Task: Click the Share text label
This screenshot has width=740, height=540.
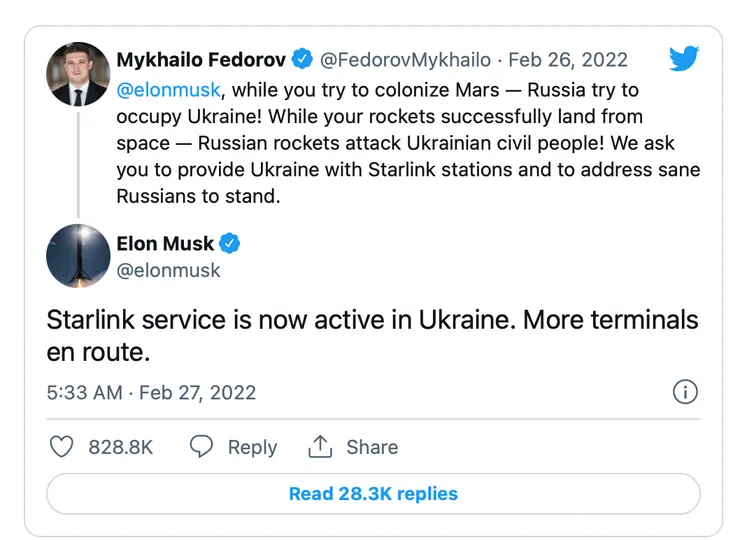Action: point(372,447)
